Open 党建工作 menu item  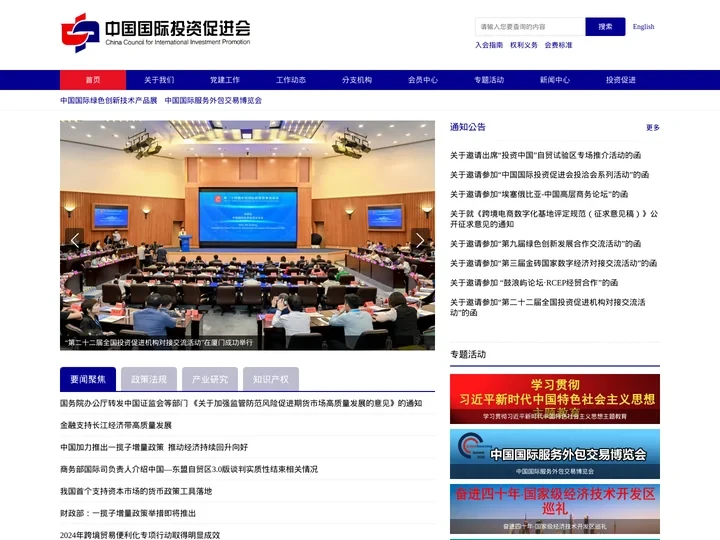coord(225,80)
